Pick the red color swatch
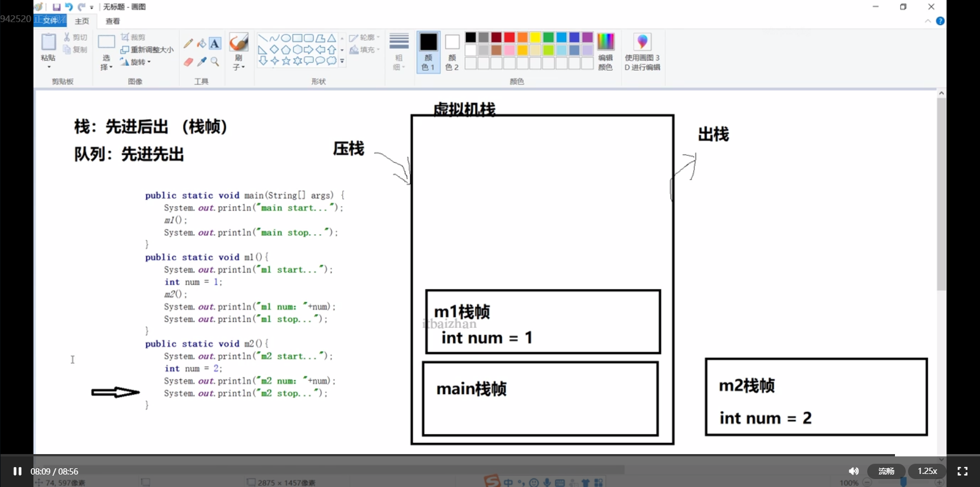This screenshot has width=980, height=487. point(510,37)
